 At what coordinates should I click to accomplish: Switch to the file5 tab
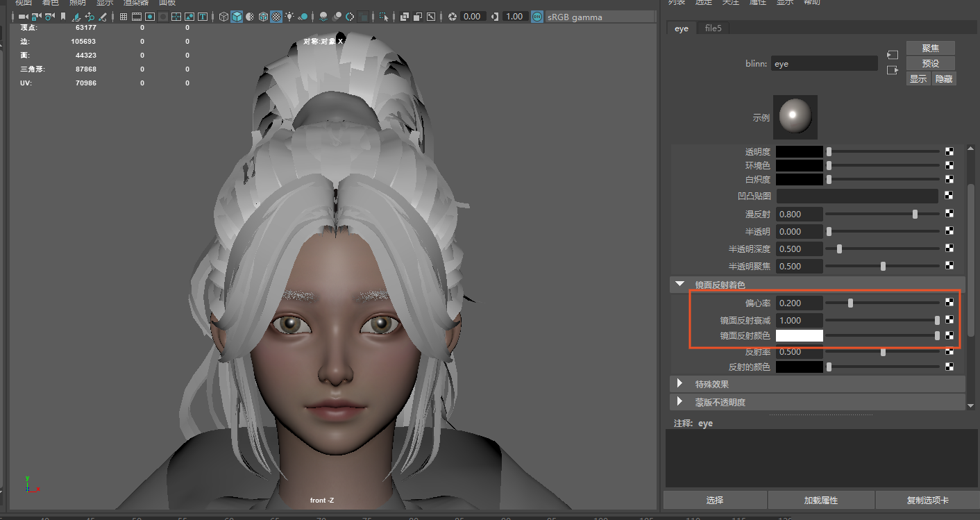point(713,28)
